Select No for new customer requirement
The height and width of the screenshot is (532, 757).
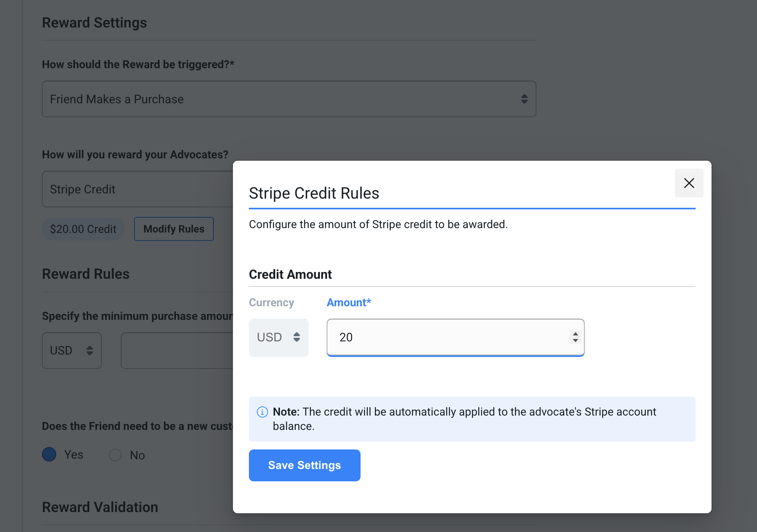[115, 455]
